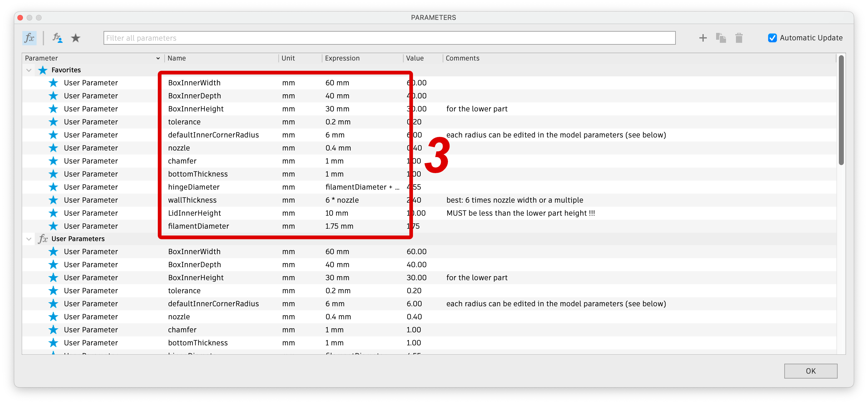Image resolution: width=868 pixels, height=404 pixels.
Task: Click the add new parameter icon
Action: pyautogui.click(x=703, y=38)
